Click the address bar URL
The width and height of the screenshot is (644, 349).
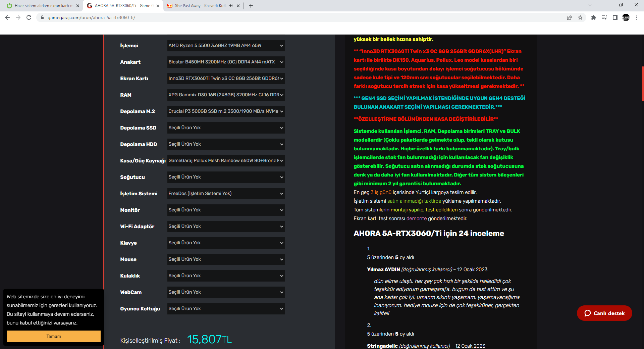pos(91,17)
